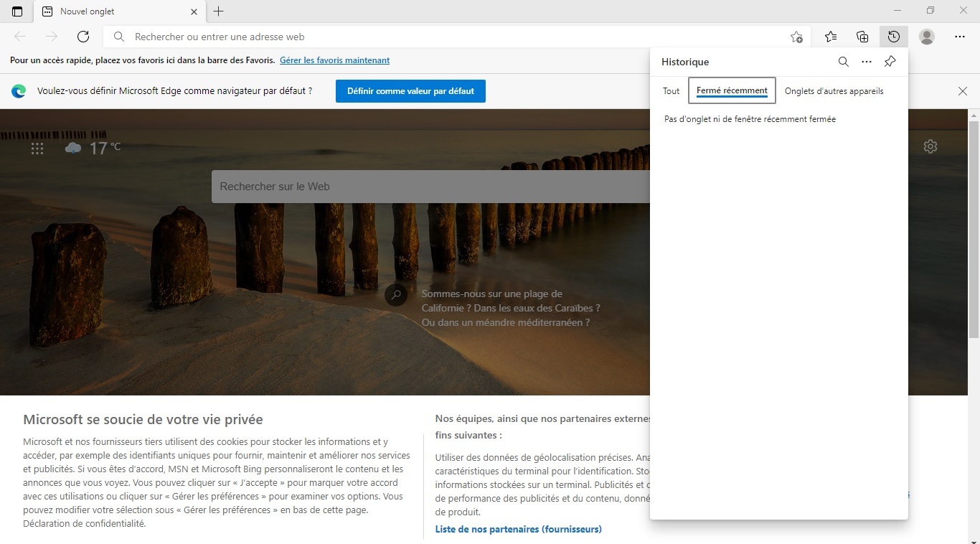Image resolution: width=980 pixels, height=544 pixels.
Task: Open a new tab with plus button
Action: [219, 11]
